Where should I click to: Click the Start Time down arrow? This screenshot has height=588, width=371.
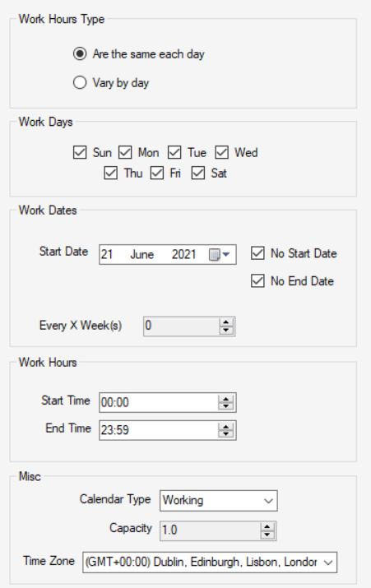[x=226, y=406]
